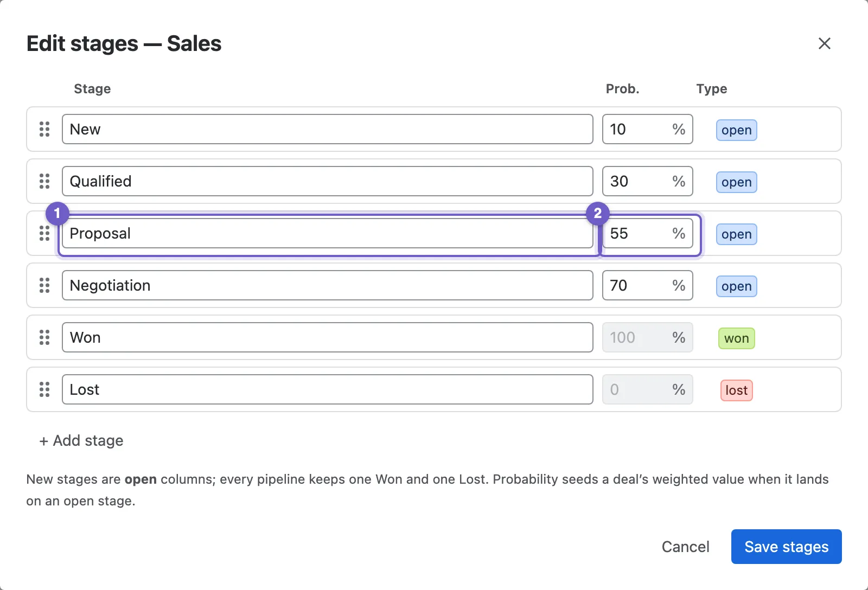Save the stages
868x590 pixels.
coord(786,547)
